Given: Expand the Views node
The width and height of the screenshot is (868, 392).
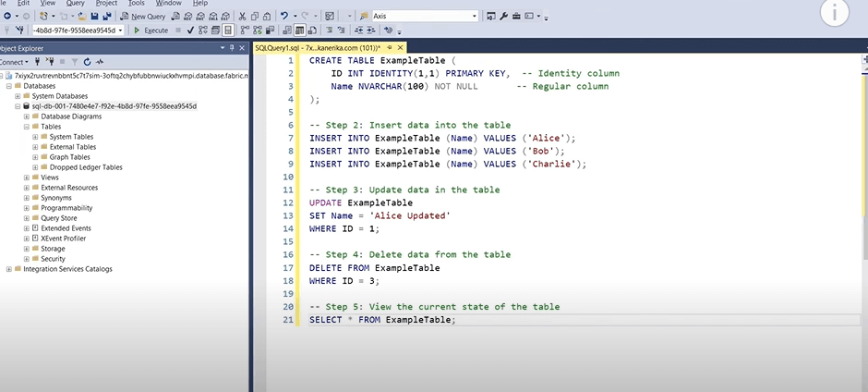Looking at the screenshot, I should 27,178.
